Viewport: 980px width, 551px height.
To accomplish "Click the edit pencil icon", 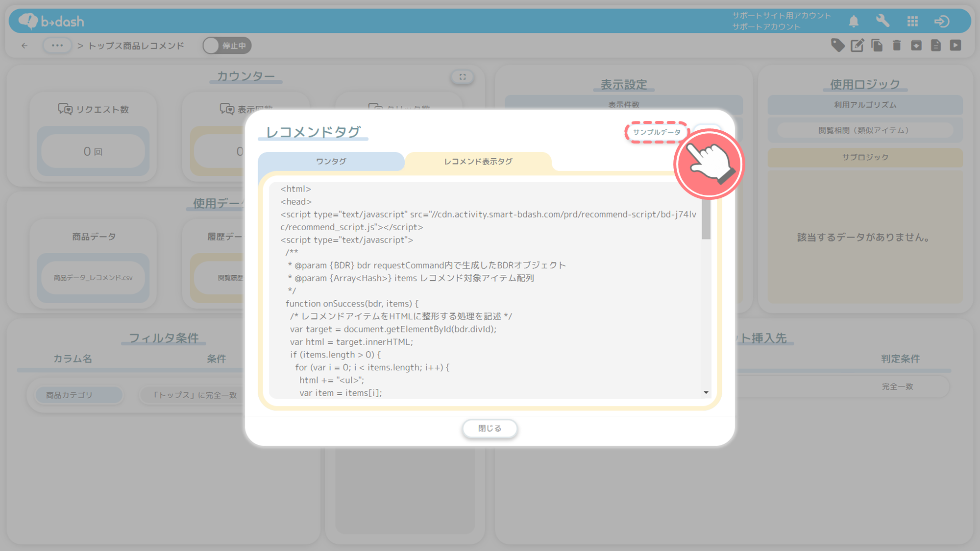I will click(x=857, y=46).
